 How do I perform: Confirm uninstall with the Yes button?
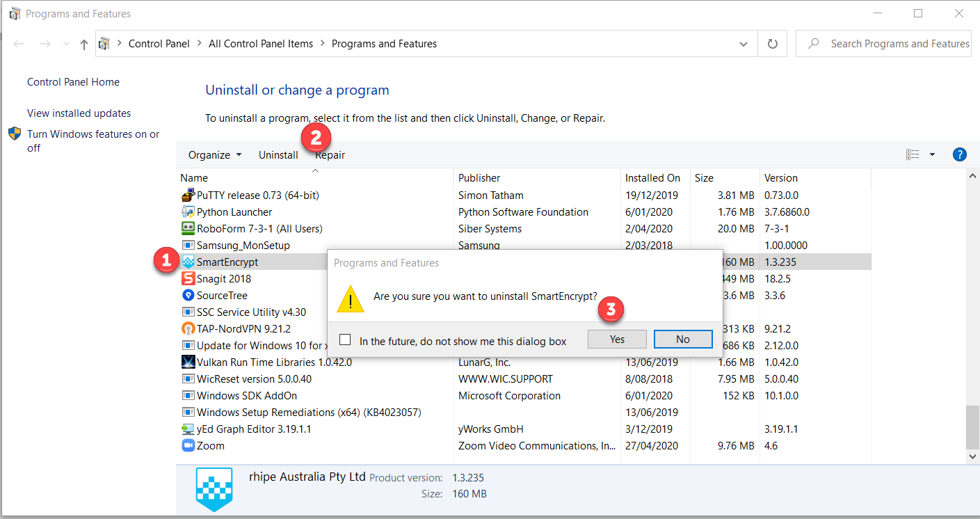click(x=618, y=340)
